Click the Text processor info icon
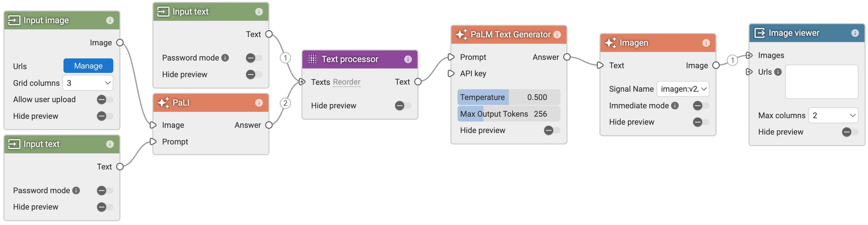Viewport: 868px width, 225px height. tap(408, 59)
